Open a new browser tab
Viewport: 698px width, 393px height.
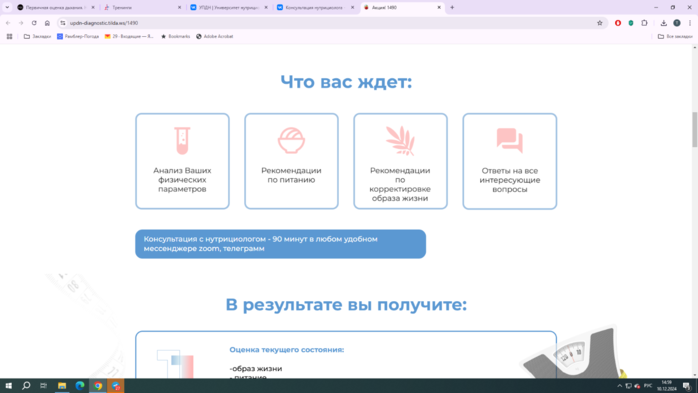pos(452,8)
